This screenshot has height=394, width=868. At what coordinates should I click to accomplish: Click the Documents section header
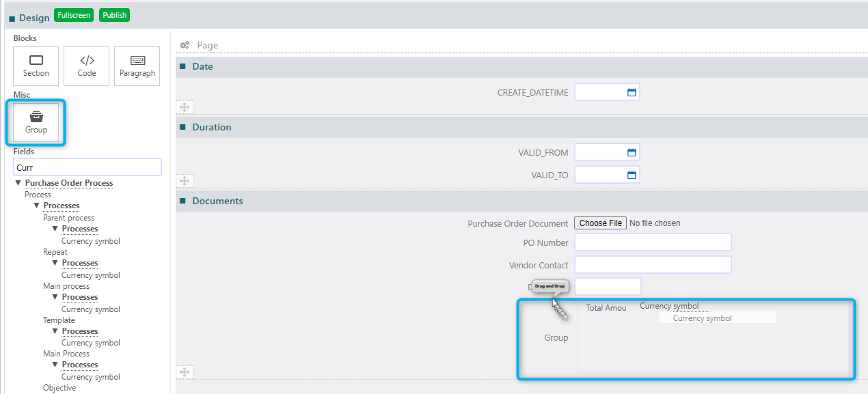[521, 201]
